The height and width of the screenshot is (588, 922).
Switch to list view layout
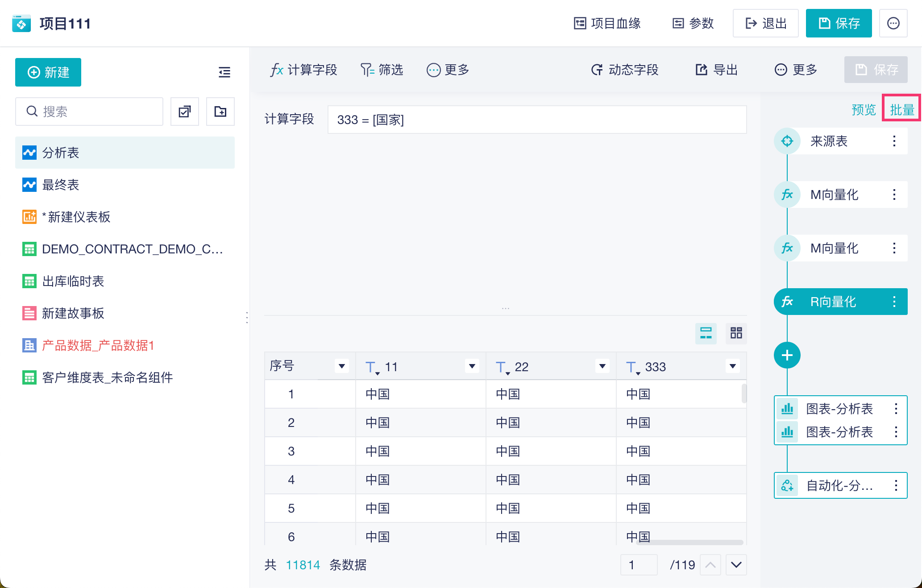click(706, 333)
